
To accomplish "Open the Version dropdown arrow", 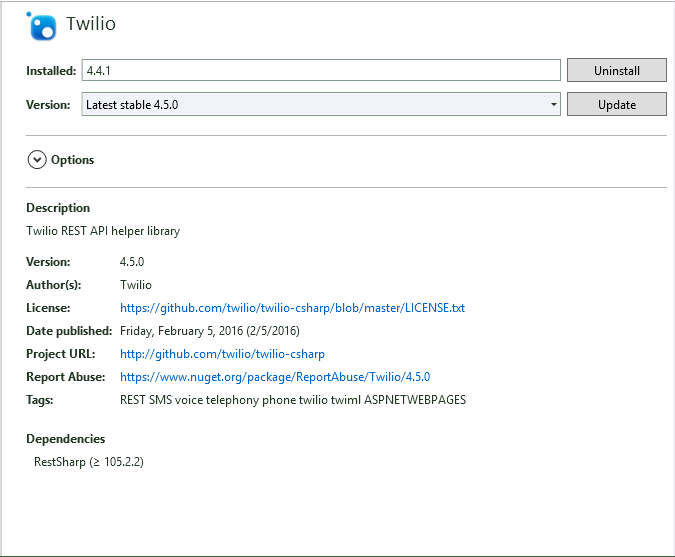I will point(553,104).
